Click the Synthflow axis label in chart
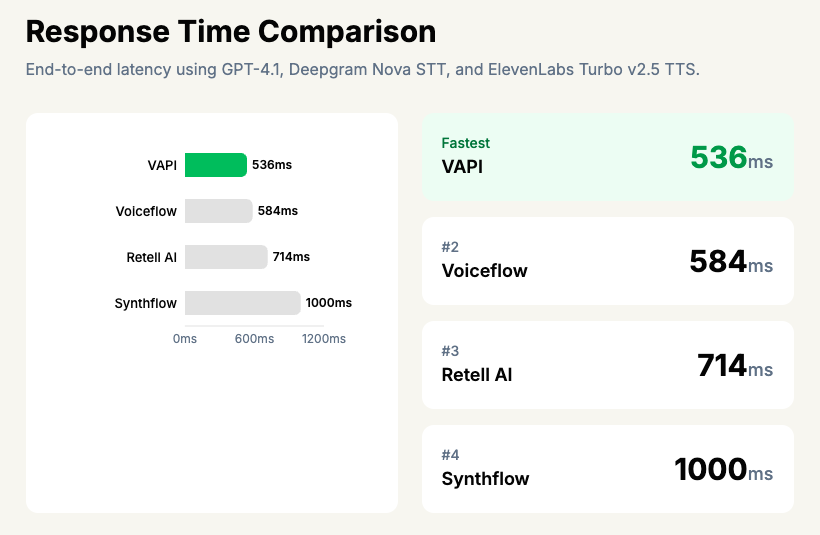 click(x=146, y=303)
